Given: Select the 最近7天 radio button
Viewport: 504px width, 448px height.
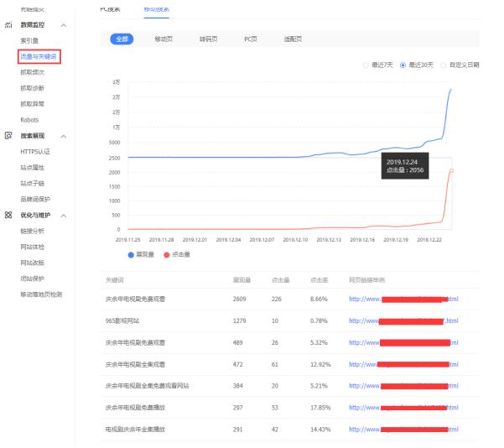Looking at the screenshot, I should click(x=366, y=65).
